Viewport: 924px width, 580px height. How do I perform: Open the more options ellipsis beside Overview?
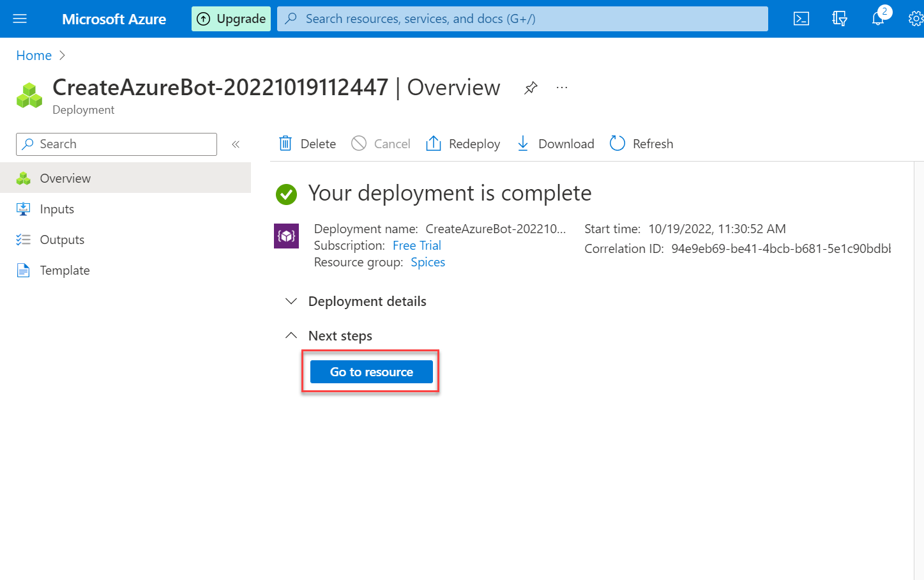[562, 88]
